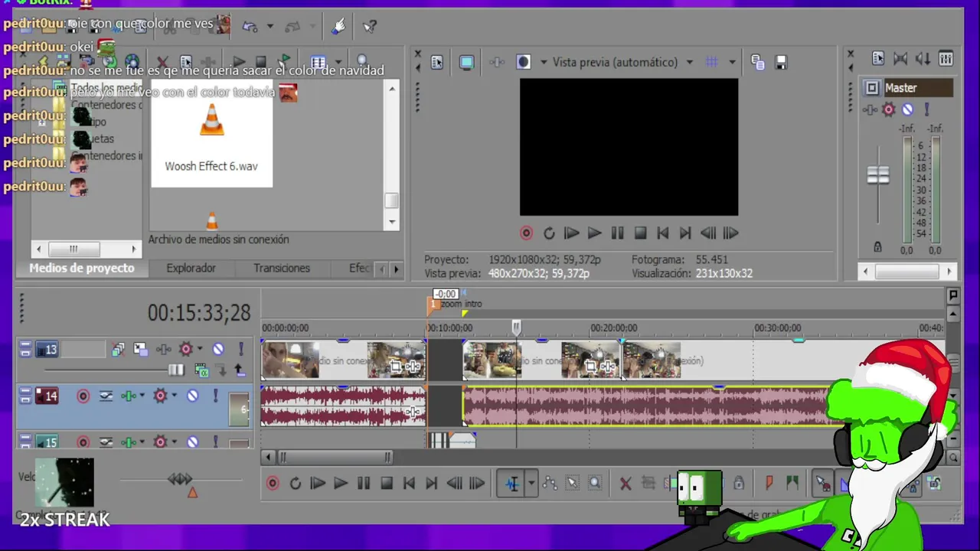Maximize track 14 height button
This screenshot has width=980, height=551.
pyautogui.click(x=25, y=399)
